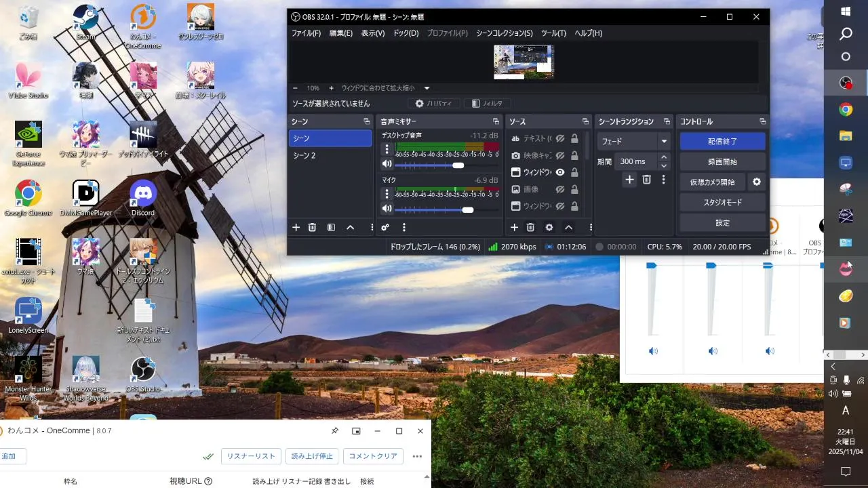Viewport: 868px width, 488px height.
Task: Click 録画開始 to start recording
Action: point(723,161)
